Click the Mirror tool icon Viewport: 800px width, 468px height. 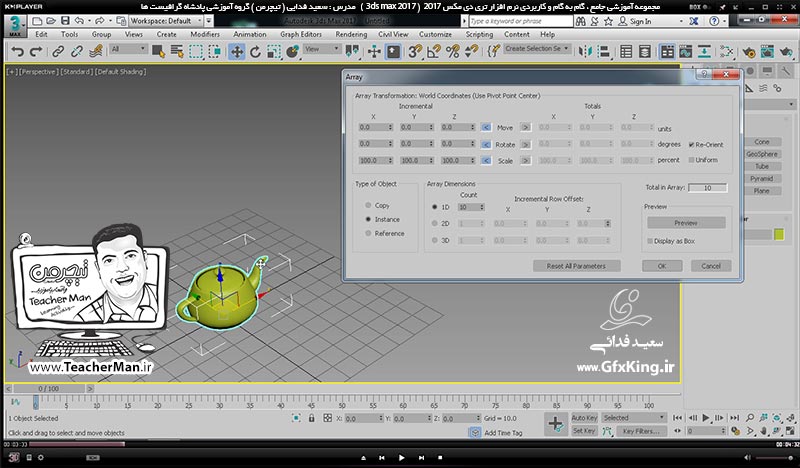coord(585,52)
